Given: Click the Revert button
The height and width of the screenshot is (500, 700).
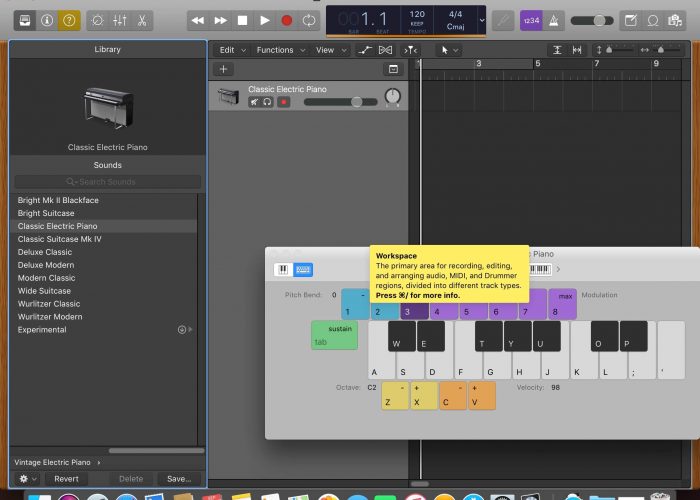Looking at the screenshot, I should [x=66, y=479].
